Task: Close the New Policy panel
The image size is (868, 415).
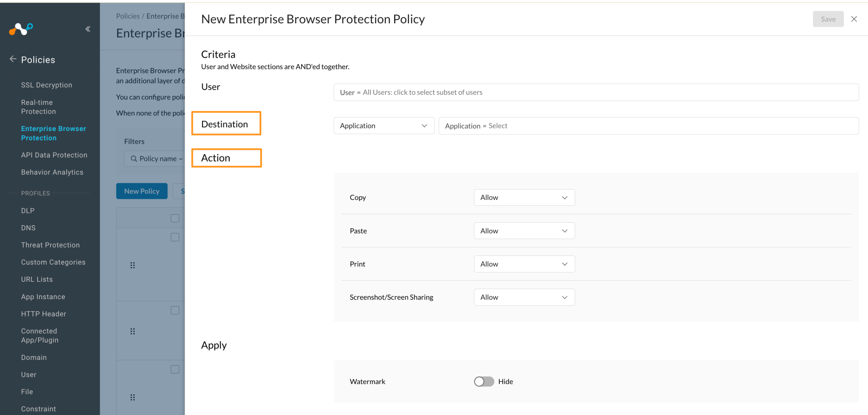Action: point(854,19)
